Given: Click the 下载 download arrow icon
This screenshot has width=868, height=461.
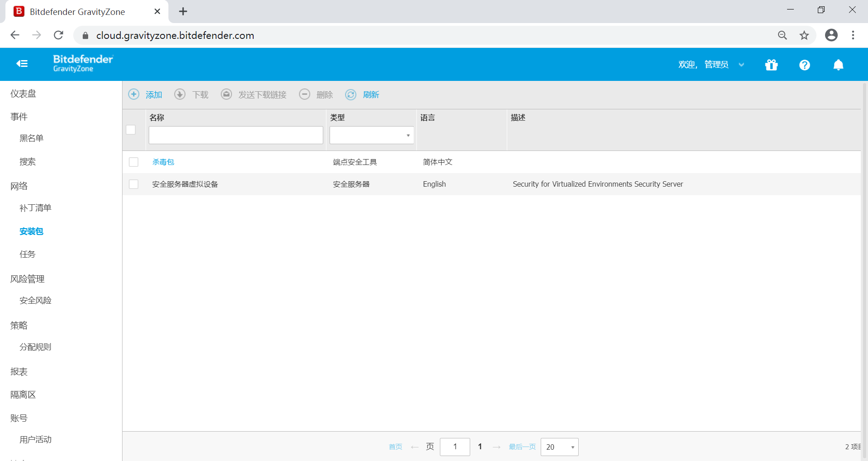Looking at the screenshot, I should tap(180, 94).
